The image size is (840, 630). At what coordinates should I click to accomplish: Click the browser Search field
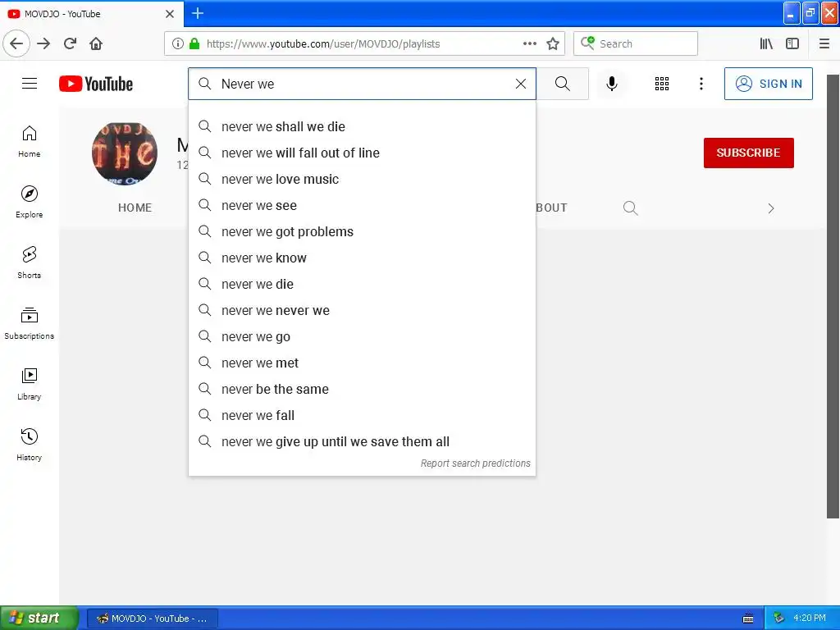point(636,43)
